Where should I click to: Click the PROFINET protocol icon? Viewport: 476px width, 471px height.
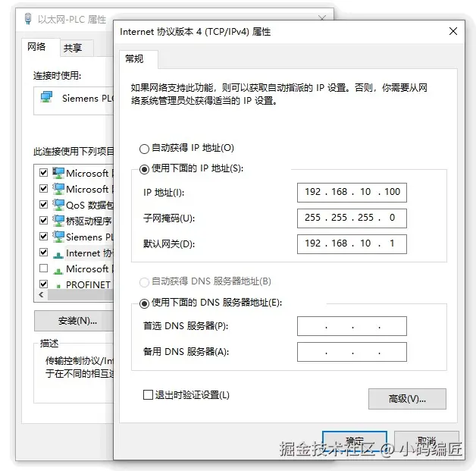point(58,286)
